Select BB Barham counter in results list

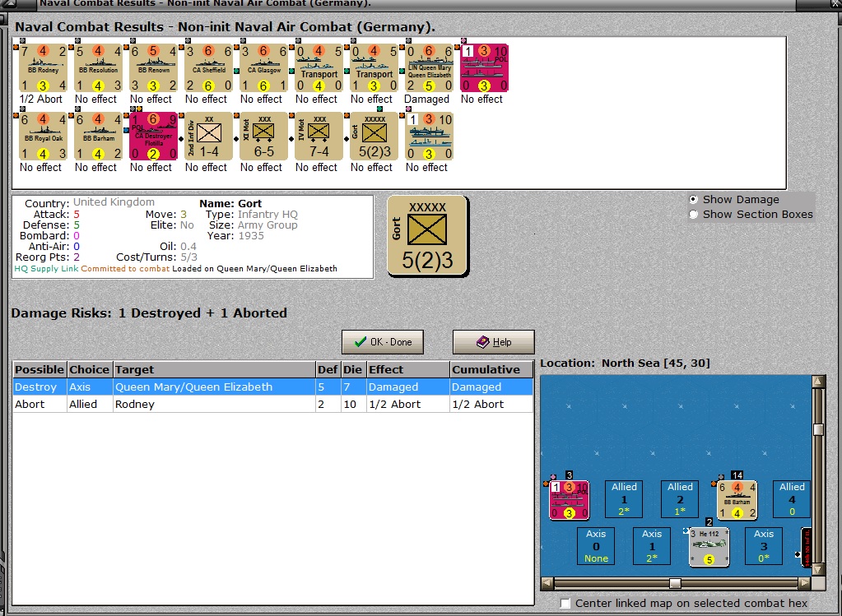click(98, 137)
